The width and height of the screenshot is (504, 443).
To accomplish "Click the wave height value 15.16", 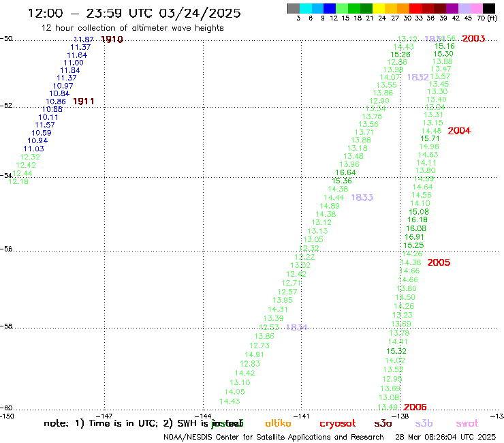I will pos(445,46).
